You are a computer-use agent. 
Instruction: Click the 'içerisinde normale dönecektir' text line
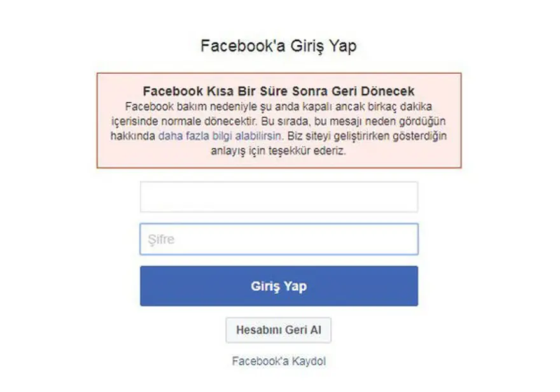[x=184, y=122]
